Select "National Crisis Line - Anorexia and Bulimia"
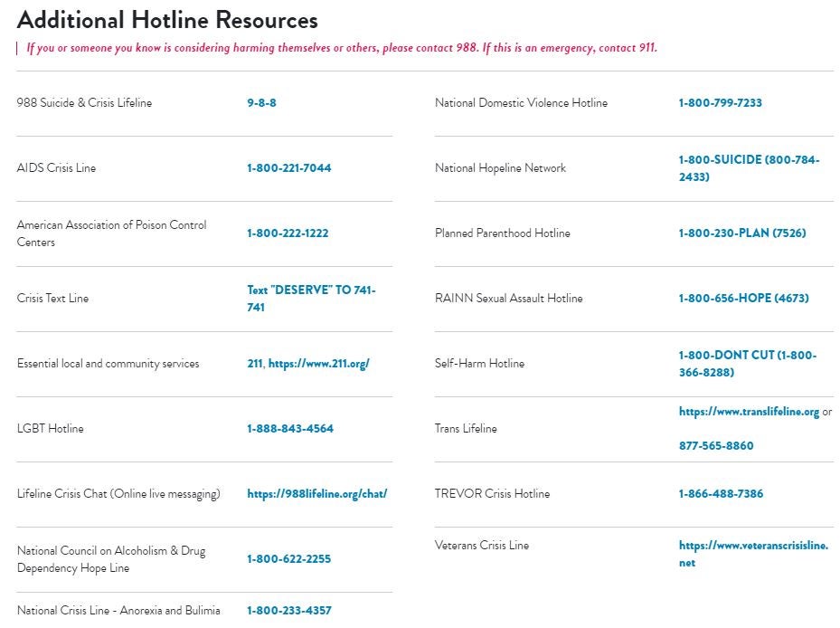This screenshot has height=628, width=840. (x=118, y=610)
